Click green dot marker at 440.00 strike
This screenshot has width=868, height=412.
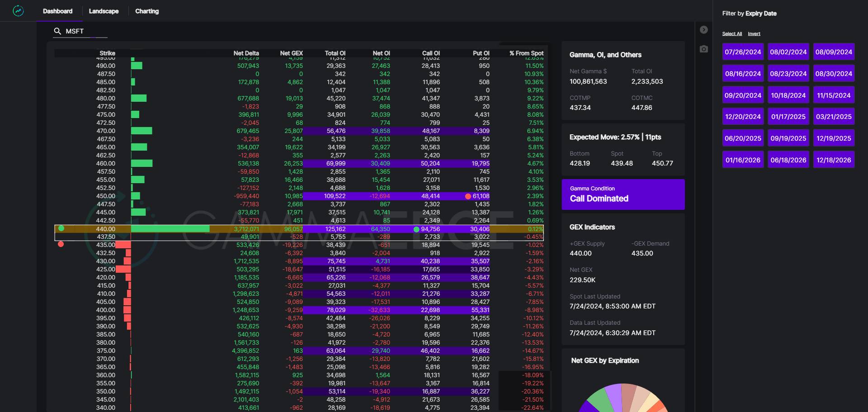coord(61,228)
